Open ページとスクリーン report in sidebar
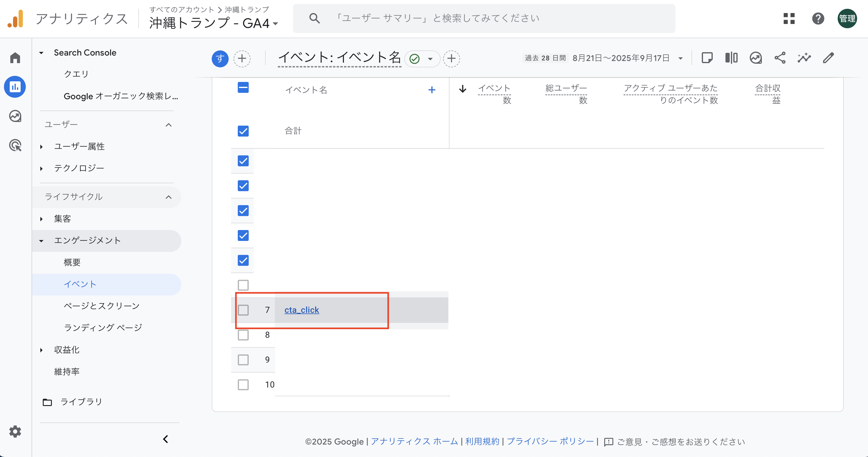 click(101, 306)
